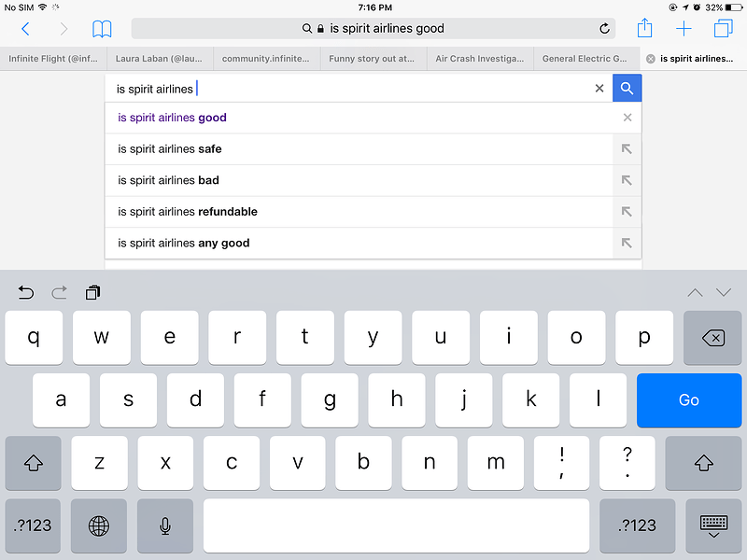The width and height of the screenshot is (747, 560).
Task: Clear search text with X icon
Action: [599, 89]
